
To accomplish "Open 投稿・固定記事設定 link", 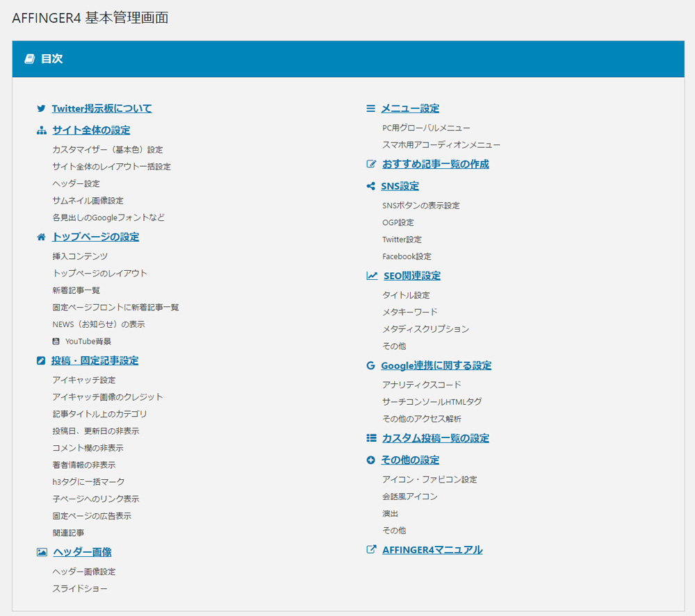I will [x=95, y=360].
